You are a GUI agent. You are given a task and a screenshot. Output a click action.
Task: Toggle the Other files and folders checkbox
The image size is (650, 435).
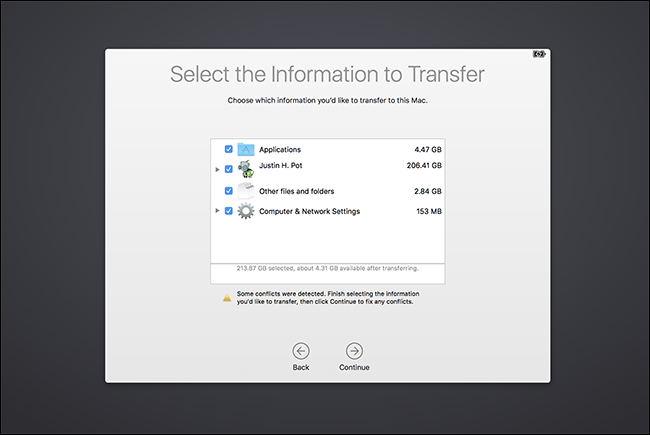coord(228,191)
